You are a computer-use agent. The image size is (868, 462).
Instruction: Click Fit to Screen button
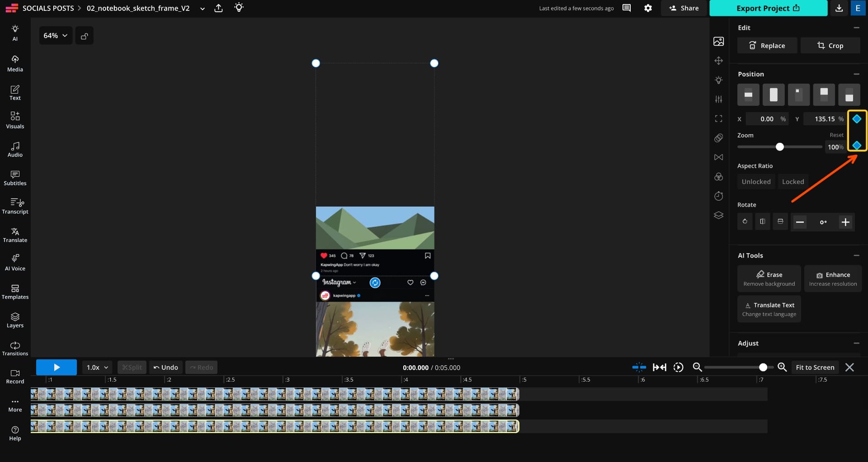click(x=815, y=368)
